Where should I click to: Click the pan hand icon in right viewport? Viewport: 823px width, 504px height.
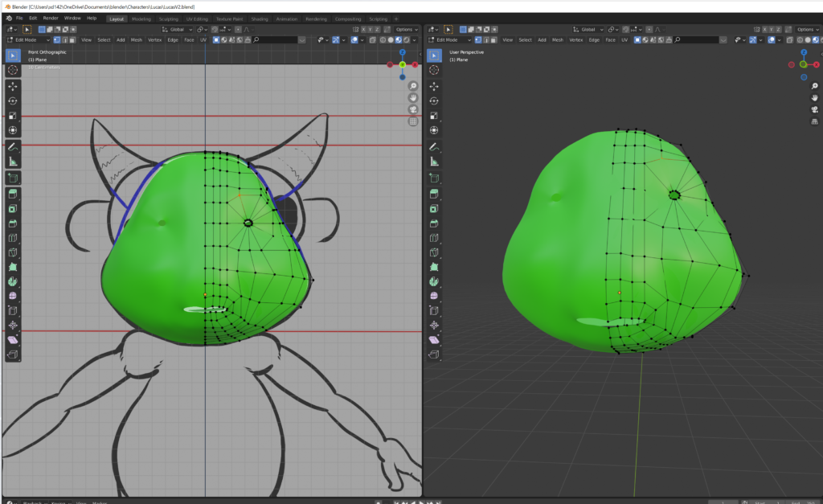pos(814,98)
